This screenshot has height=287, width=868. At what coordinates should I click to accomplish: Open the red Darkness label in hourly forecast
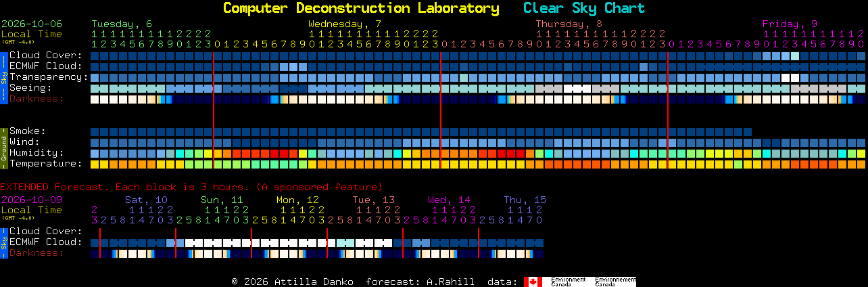[37, 99]
